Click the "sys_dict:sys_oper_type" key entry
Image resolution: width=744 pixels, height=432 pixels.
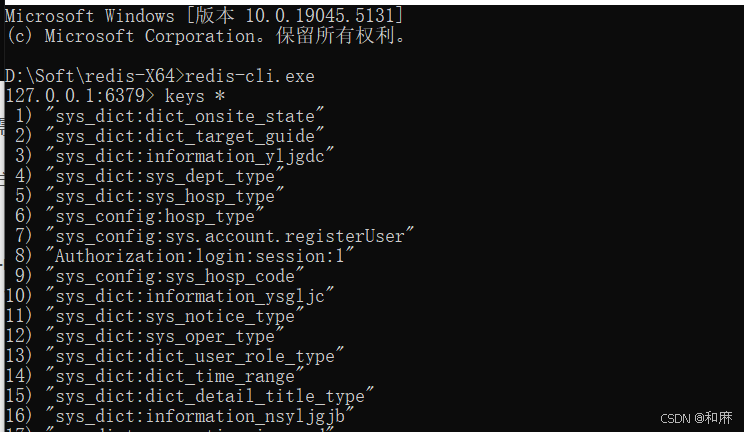[x=165, y=336]
